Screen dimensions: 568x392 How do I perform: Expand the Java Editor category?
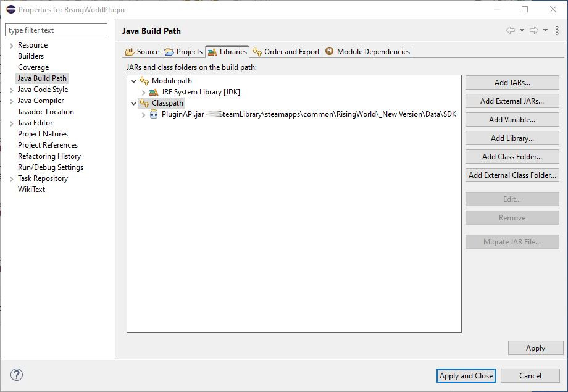(11, 123)
